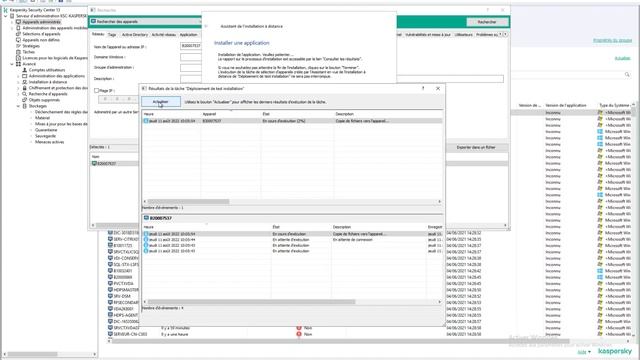Click Appareils non définis node icon

click(x=18, y=40)
